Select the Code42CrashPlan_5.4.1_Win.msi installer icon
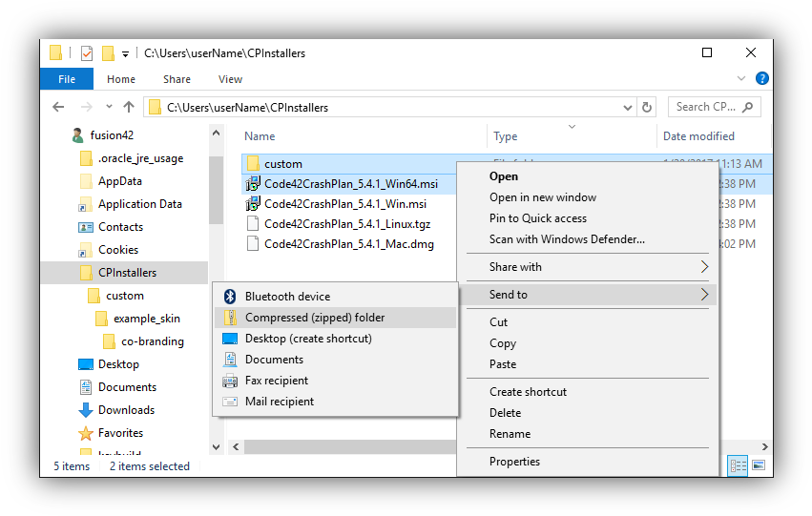This screenshot has width=812, height=516. click(x=253, y=204)
